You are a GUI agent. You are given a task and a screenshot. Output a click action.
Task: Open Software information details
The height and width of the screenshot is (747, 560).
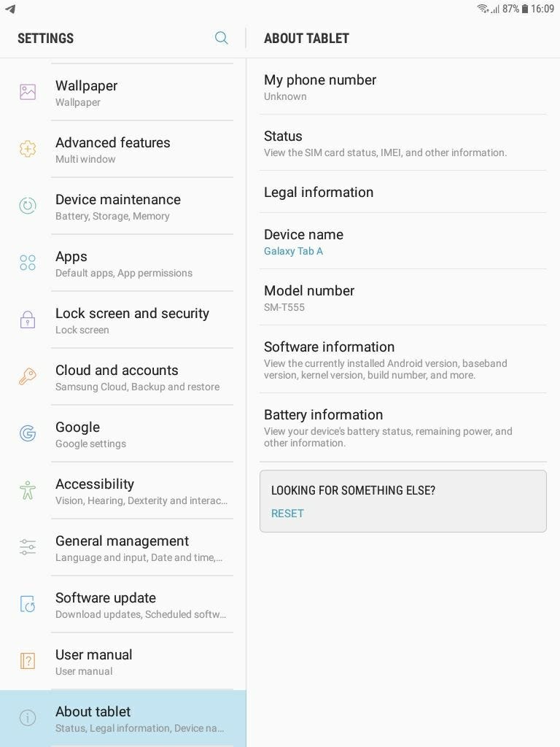tap(402, 360)
